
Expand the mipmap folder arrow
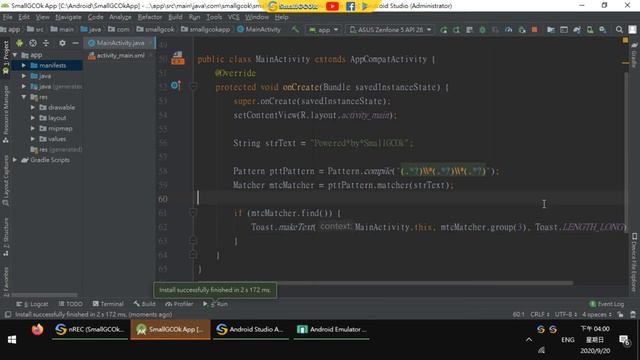click(x=33, y=128)
